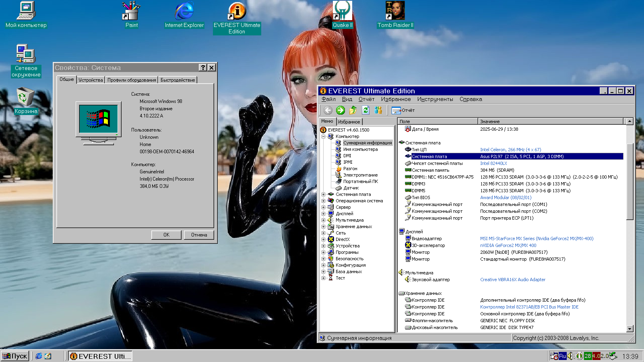Switch to the Избранное tab in left panel
The height and width of the screenshot is (362, 644).
tap(349, 122)
